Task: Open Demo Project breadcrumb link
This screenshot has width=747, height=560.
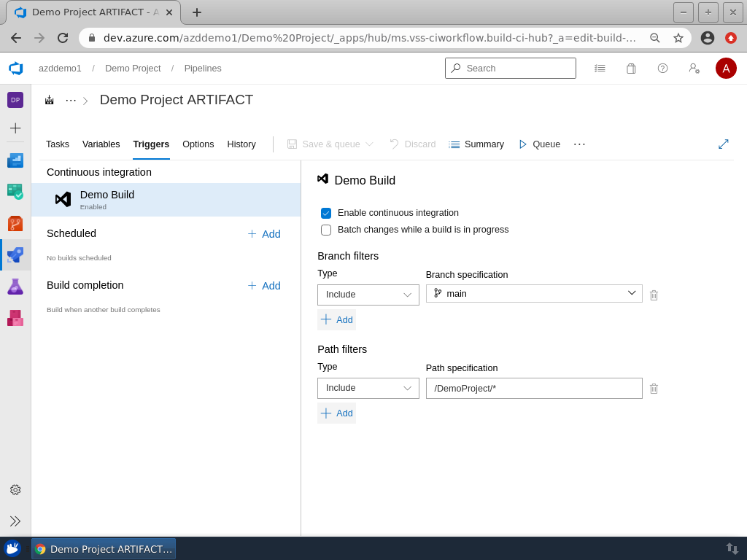Action: [133, 69]
